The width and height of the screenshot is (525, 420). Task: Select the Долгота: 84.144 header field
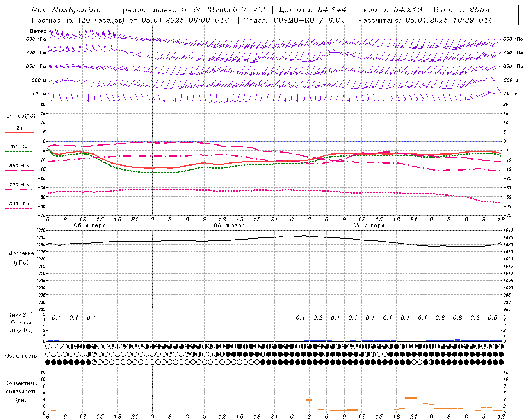coord(312,10)
